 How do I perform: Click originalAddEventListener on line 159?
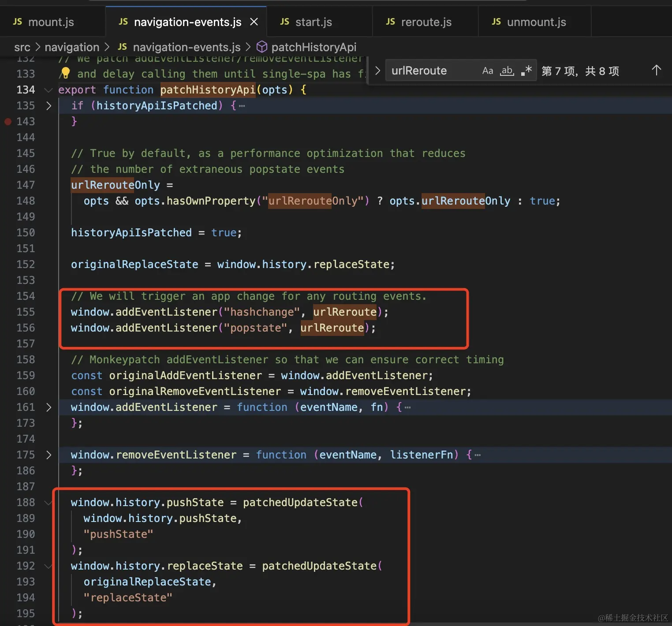click(186, 376)
